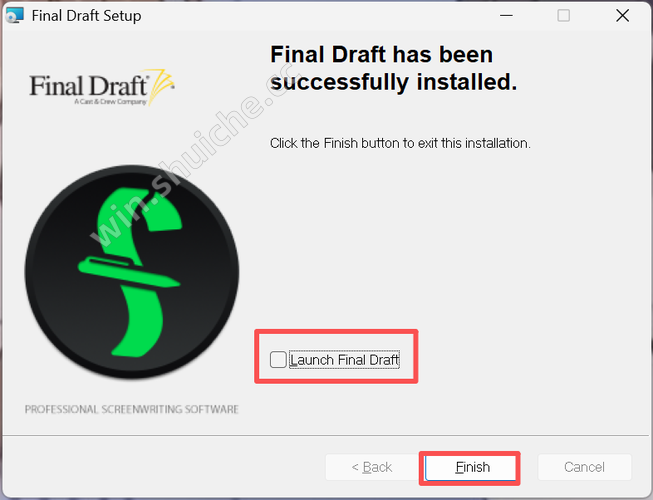
Task: Minimize the Final Draft Setup window
Action: pos(506,16)
